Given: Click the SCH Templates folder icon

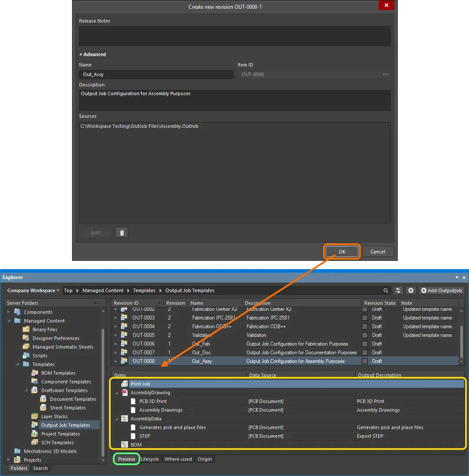Looking at the screenshot, I should pos(35,442).
